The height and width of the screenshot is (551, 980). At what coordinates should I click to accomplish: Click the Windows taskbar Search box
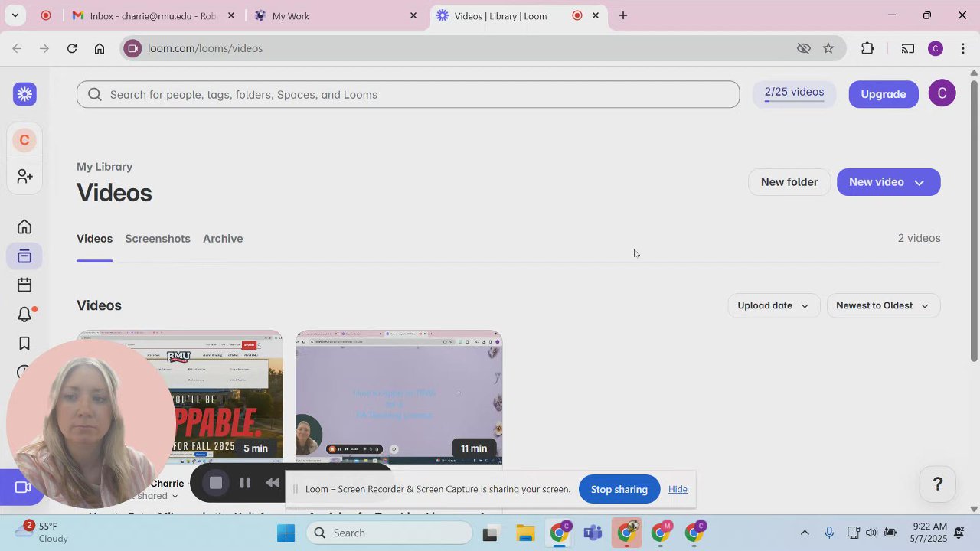(390, 533)
